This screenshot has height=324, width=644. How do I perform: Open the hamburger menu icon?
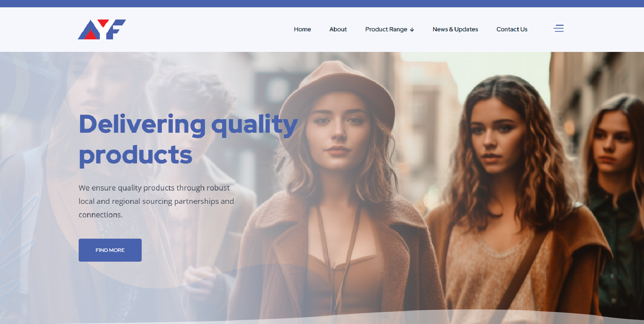(558, 28)
